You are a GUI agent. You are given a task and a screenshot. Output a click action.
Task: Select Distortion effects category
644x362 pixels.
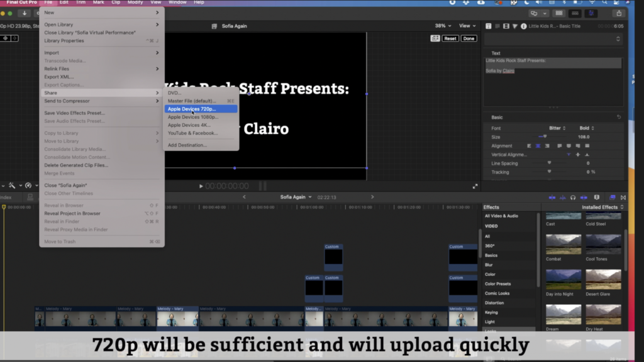pyautogui.click(x=494, y=303)
